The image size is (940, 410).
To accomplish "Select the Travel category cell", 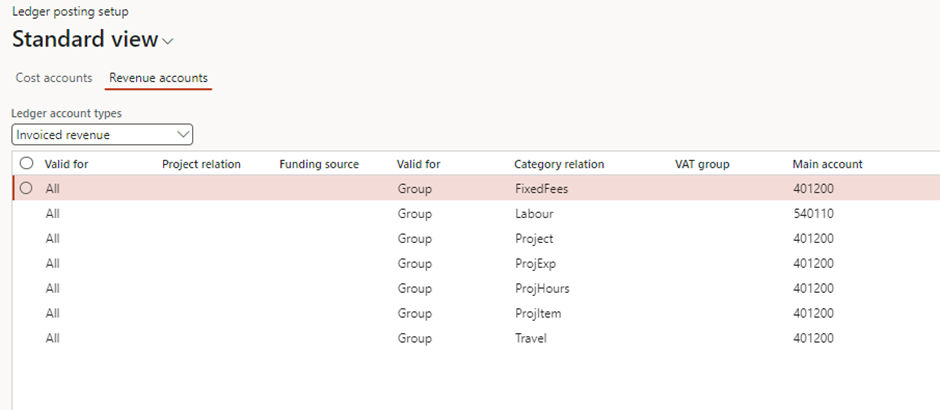I will pyautogui.click(x=531, y=338).
